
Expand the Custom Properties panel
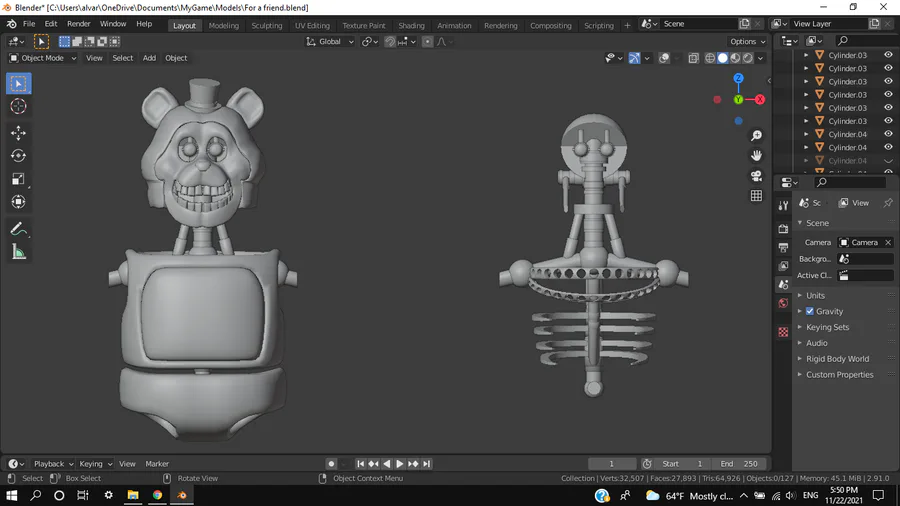pos(839,375)
